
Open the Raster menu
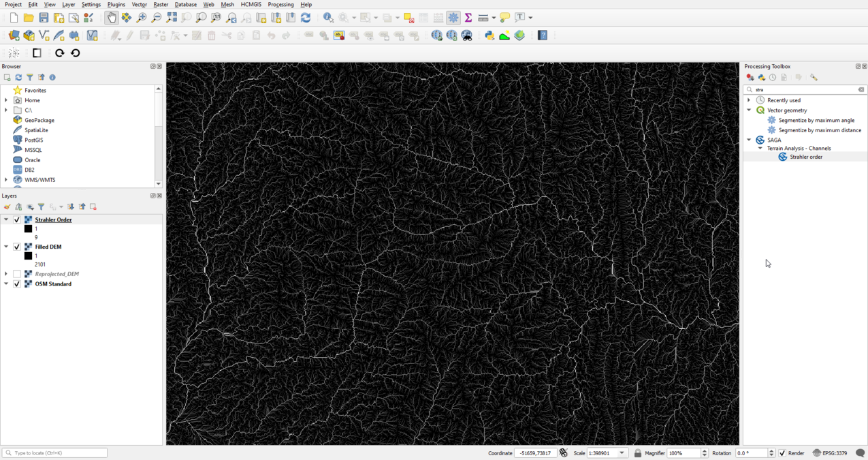click(161, 4)
